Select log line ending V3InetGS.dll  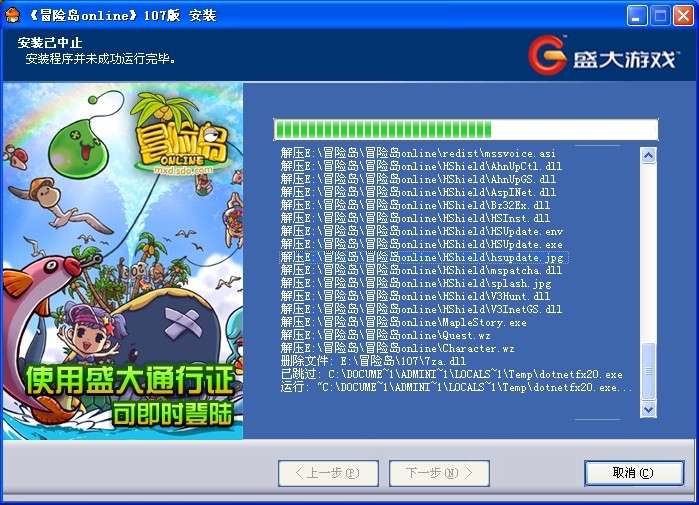pos(421,309)
